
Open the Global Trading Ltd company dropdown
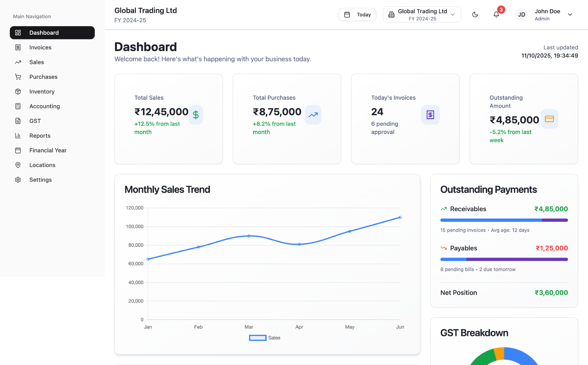(x=422, y=15)
